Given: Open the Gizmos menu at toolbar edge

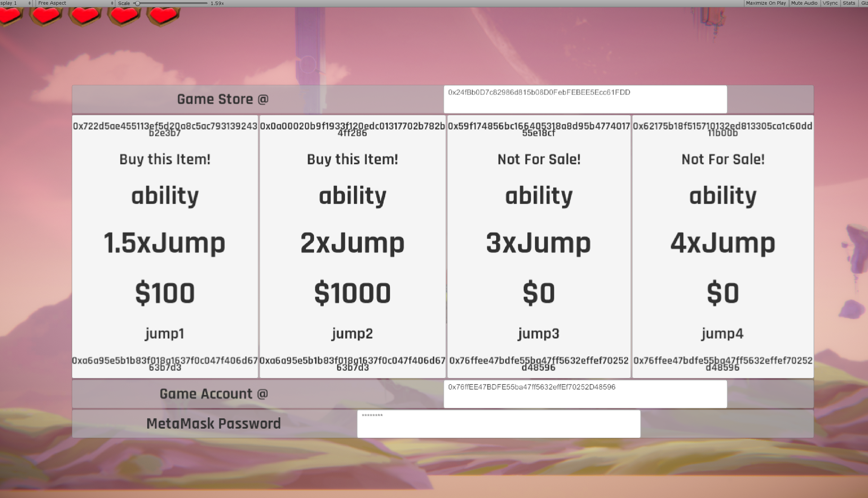Looking at the screenshot, I should point(864,3).
